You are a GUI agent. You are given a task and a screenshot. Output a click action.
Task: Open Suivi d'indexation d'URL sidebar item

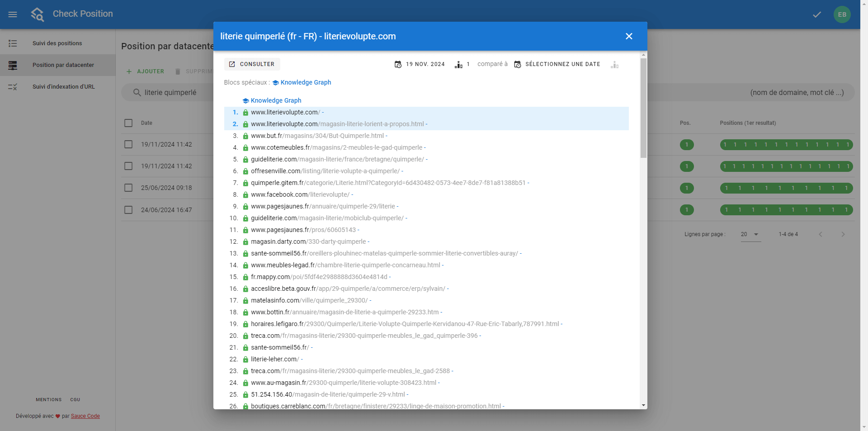tap(57, 87)
